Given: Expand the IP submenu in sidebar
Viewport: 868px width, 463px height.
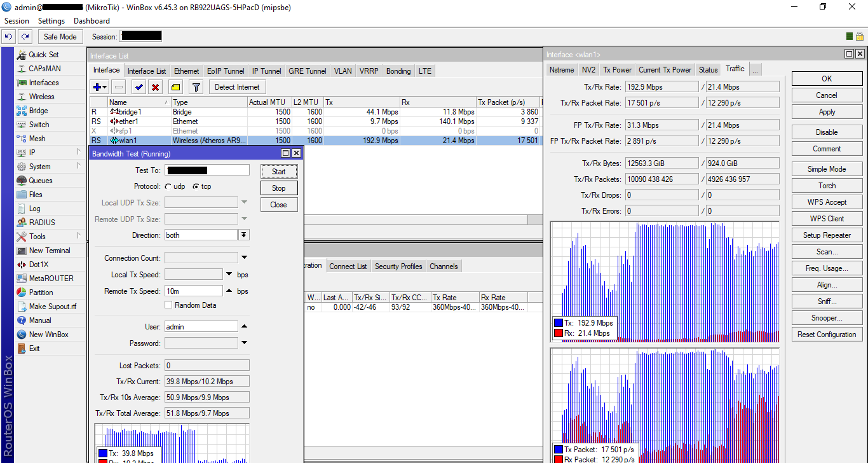Looking at the screenshot, I should (79, 152).
